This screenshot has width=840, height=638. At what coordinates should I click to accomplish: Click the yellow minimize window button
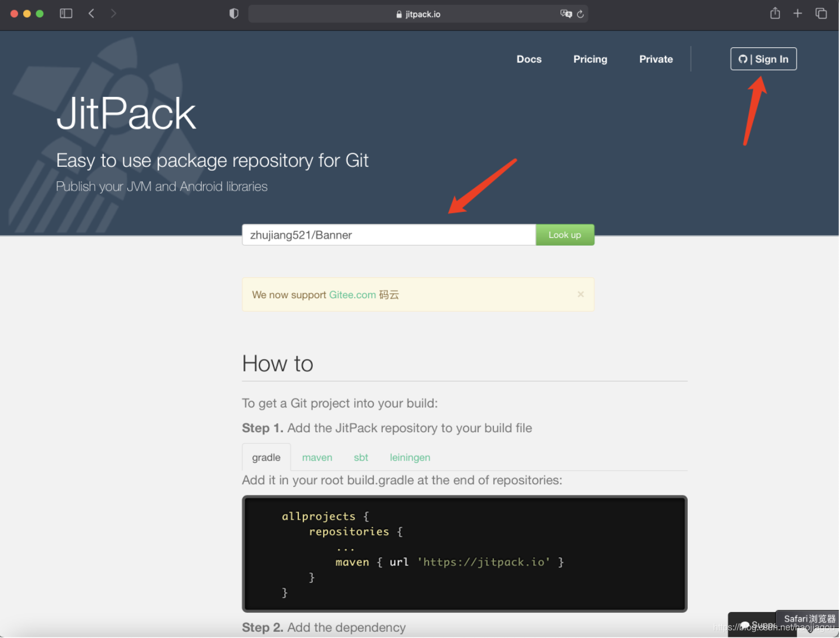pyautogui.click(x=27, y=14)
